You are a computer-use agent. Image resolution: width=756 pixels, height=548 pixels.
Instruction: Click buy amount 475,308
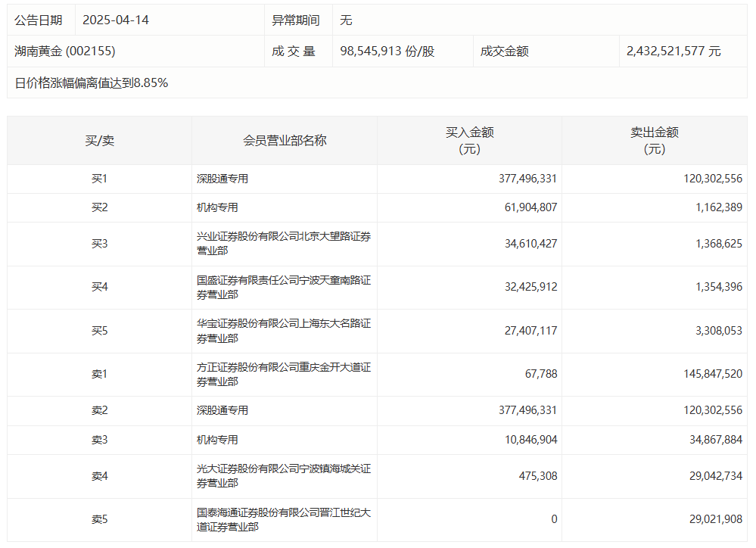click(x=538, y=477)
